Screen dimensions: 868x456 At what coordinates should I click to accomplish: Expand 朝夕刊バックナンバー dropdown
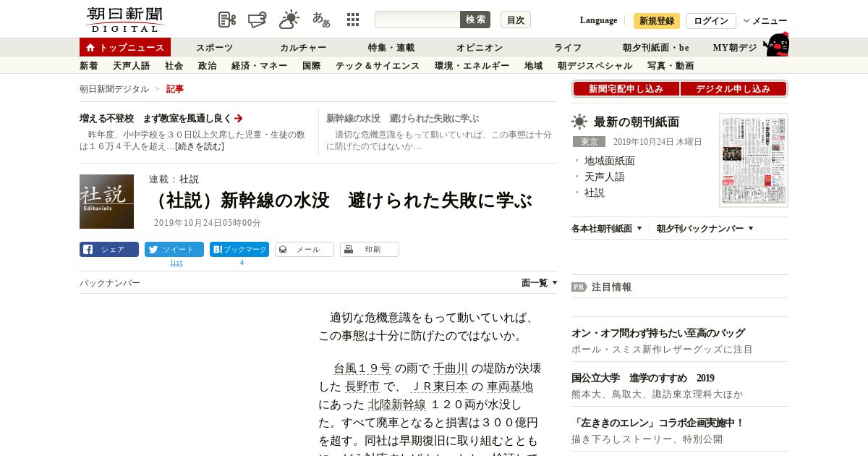click(705, 229)
